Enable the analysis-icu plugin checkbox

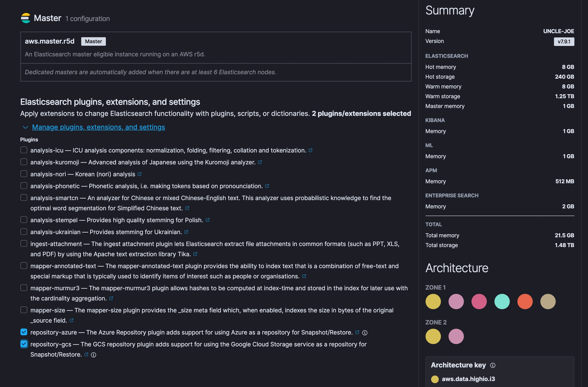pyautogui.click(x=24, y=150)
